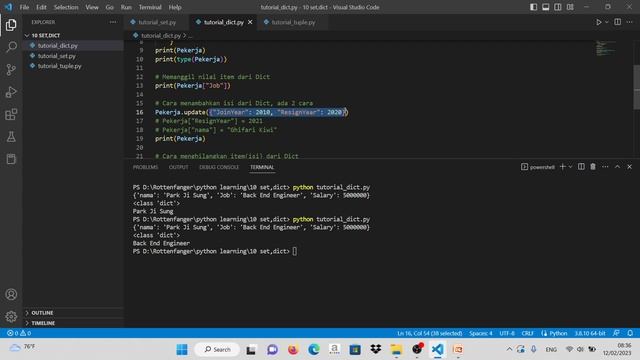Viewport: 640px width, 360px height.
Task: Choose the Python 3.8.10 64-bit interpreter
Action: pos(590,333)
